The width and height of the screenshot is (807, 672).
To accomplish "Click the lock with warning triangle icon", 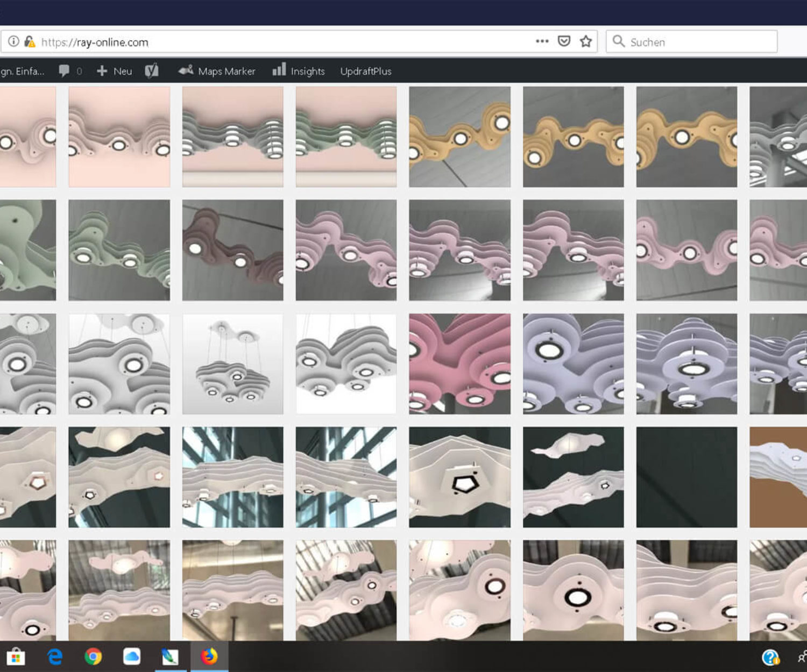I will [x=30, y=41].
